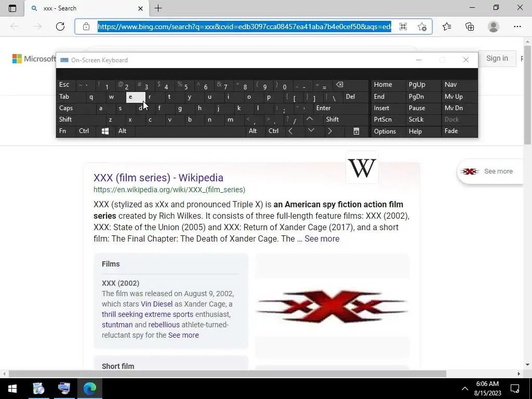This screenshot has height=399, width=532.
Task: Click the vertical page scrollbar
Action: [x=528, y=95]
